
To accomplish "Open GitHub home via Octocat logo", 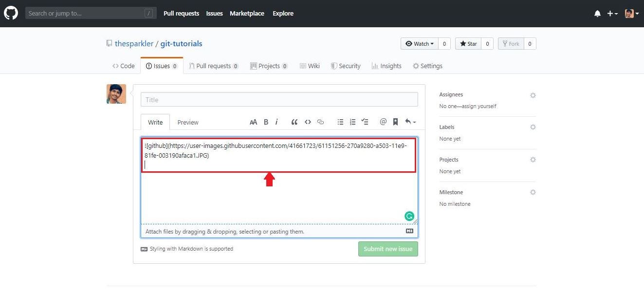I will (11, 13).
